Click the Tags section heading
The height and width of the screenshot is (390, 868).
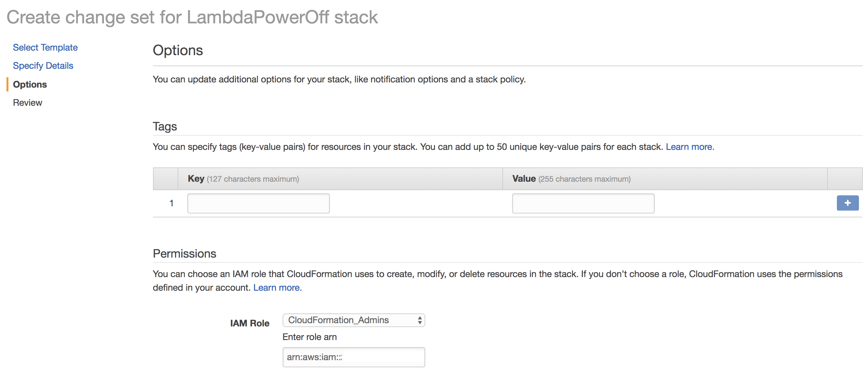coord(164,126)
